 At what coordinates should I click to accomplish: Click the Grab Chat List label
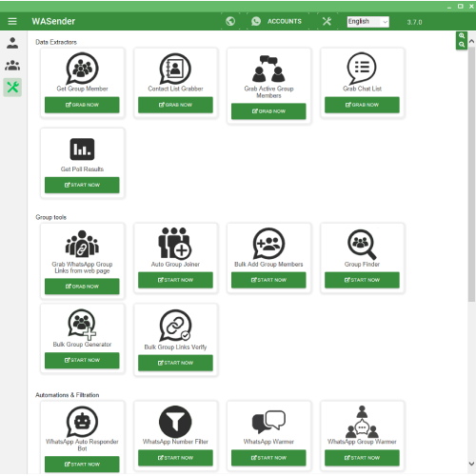point(362,89)
